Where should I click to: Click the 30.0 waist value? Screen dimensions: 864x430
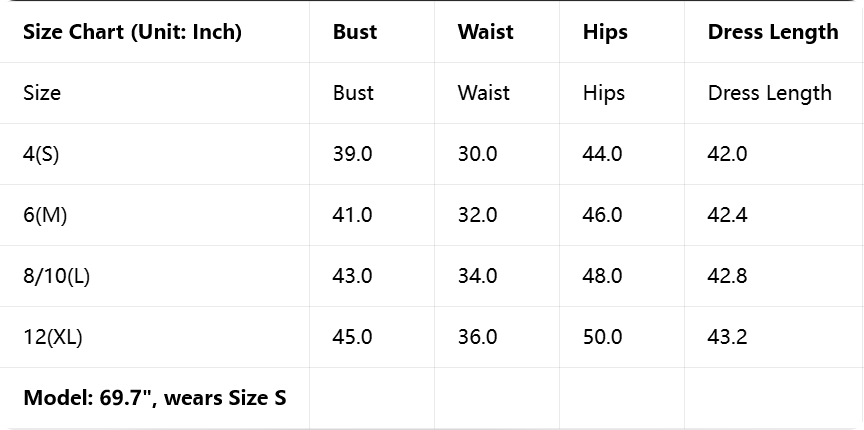coord(477,154)
